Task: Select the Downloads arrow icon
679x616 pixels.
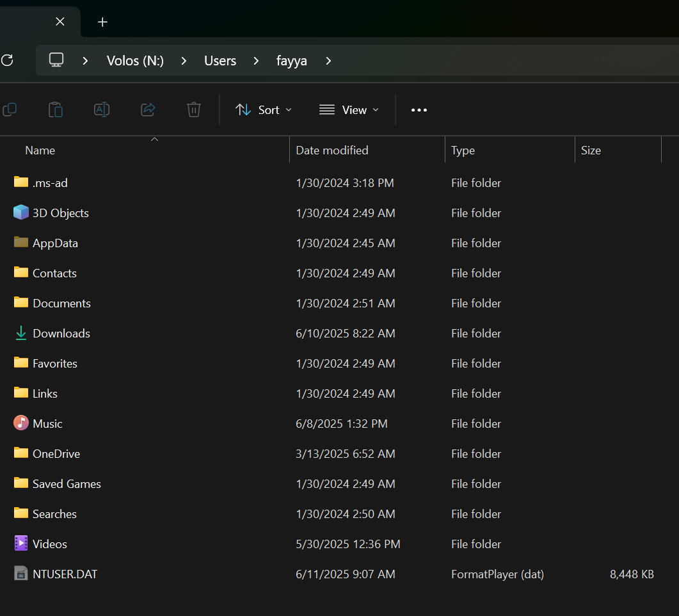Action: [x=20, y=333]
